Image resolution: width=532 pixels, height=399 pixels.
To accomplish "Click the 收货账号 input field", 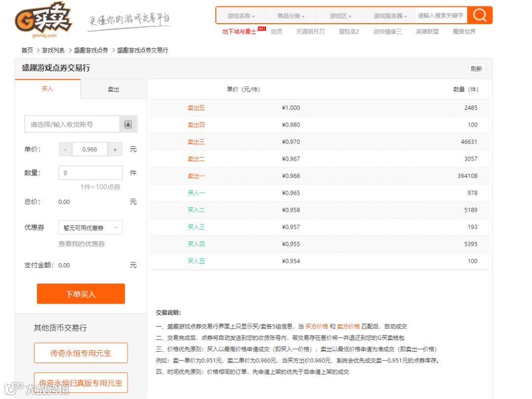I will pos(72,125).
